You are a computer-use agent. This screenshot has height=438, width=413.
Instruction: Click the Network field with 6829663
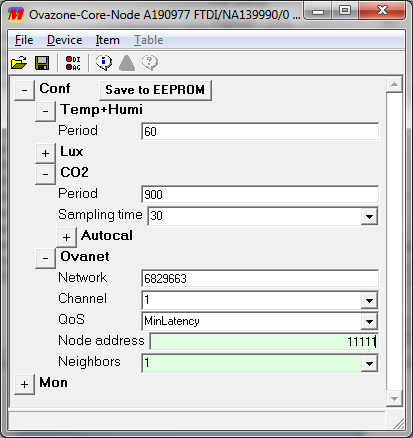pyautogui.click(x=260, y=278)
